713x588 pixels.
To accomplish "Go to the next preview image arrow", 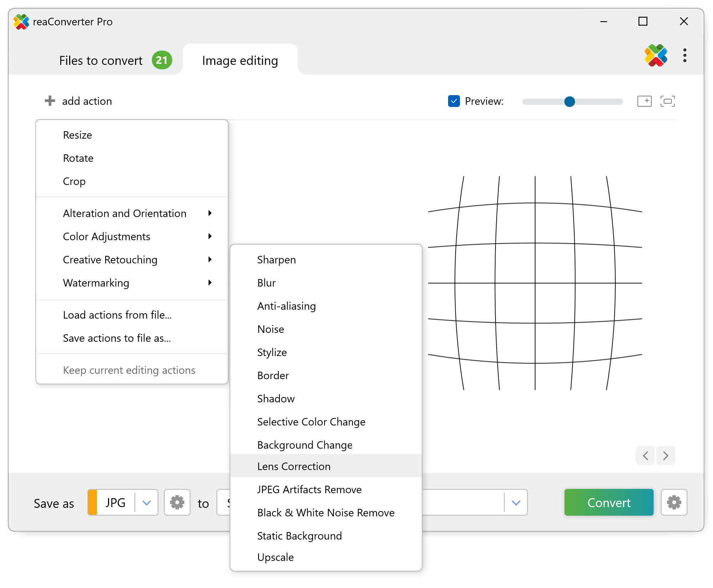I will pos(666,455).
